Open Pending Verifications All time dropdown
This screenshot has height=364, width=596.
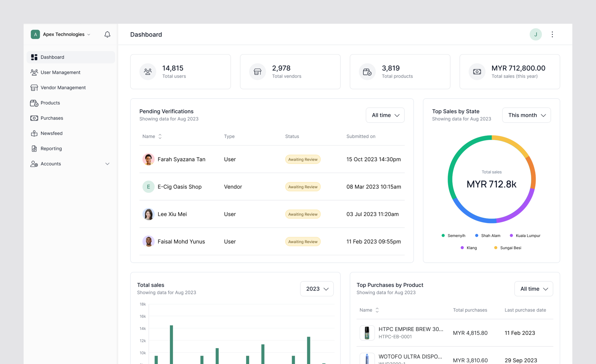[385, 115]
